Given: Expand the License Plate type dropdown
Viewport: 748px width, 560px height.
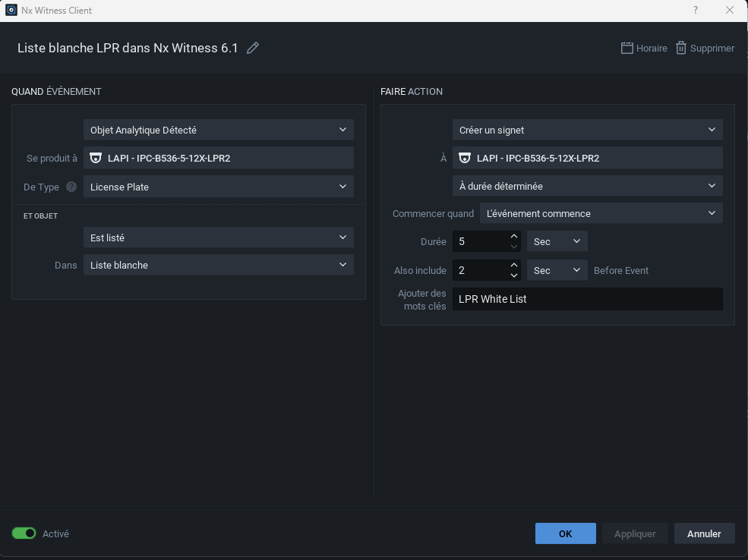Looking at the screenshot, I should (218, 187).
